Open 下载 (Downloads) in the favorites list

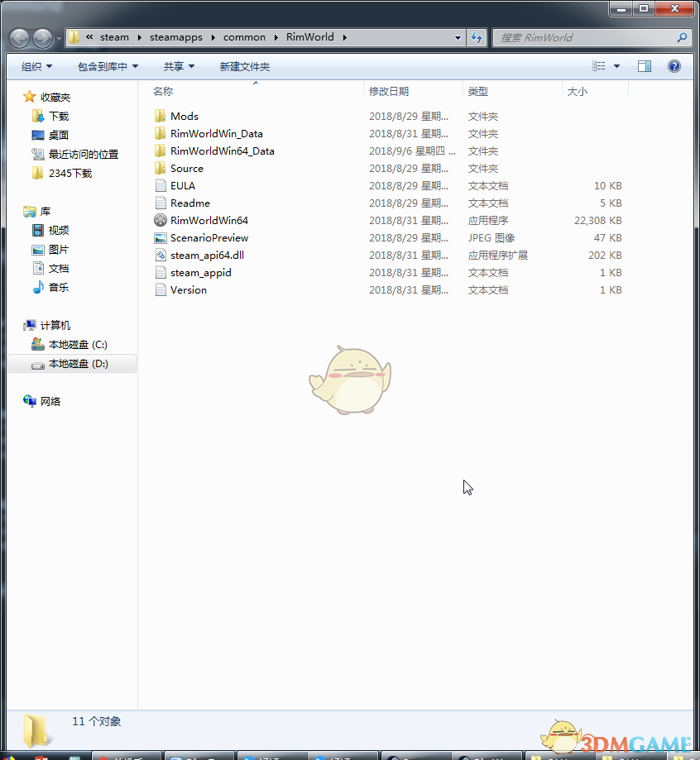click(x=50, y=117)
